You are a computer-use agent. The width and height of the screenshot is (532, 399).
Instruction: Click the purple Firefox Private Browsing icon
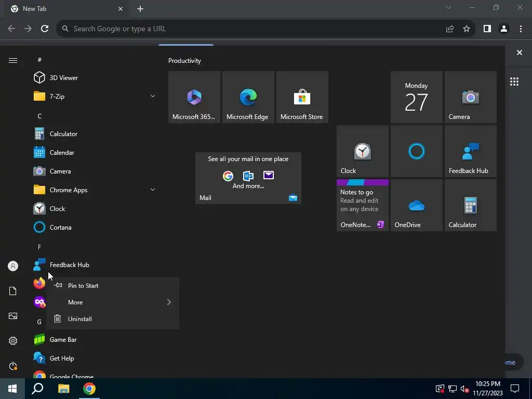tap(39, 302)
